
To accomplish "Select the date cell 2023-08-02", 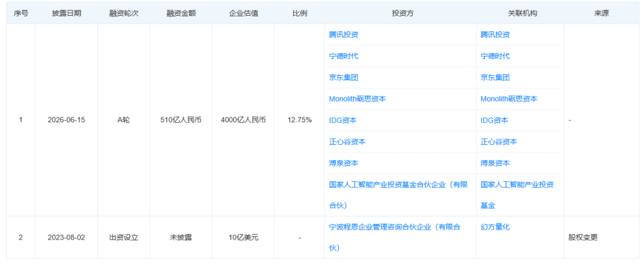I will (66, 238).
